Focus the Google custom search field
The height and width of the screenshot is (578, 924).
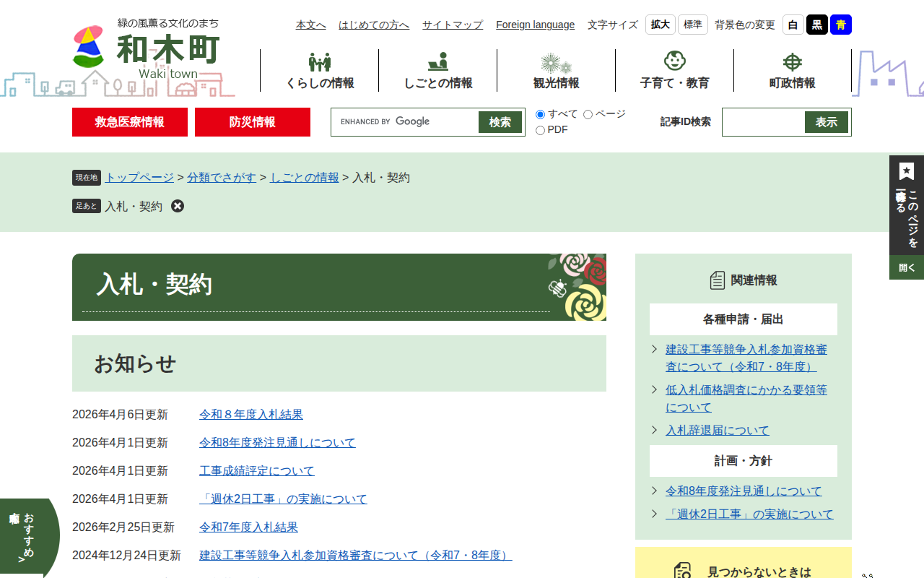(x=406, y=122)
